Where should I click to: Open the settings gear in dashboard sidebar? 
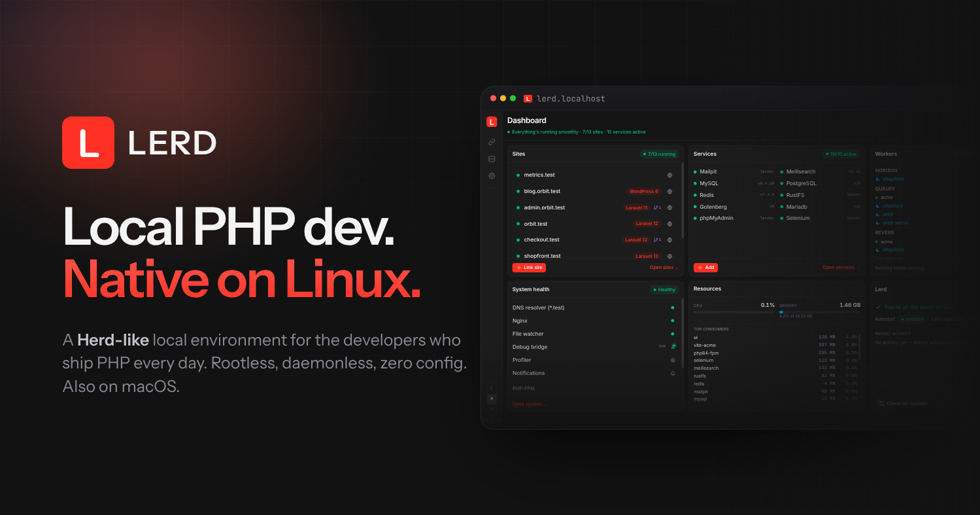pos(492,176)
